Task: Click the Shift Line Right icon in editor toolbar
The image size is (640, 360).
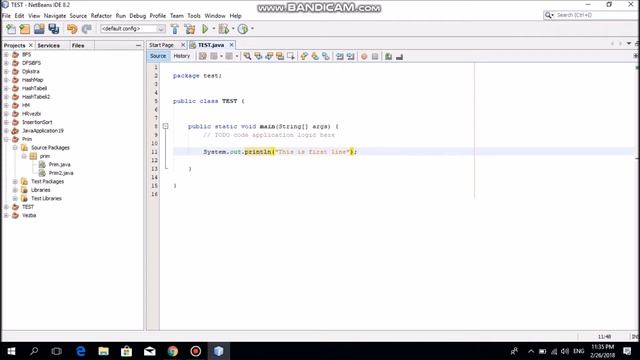Action: tap(351, 56)
